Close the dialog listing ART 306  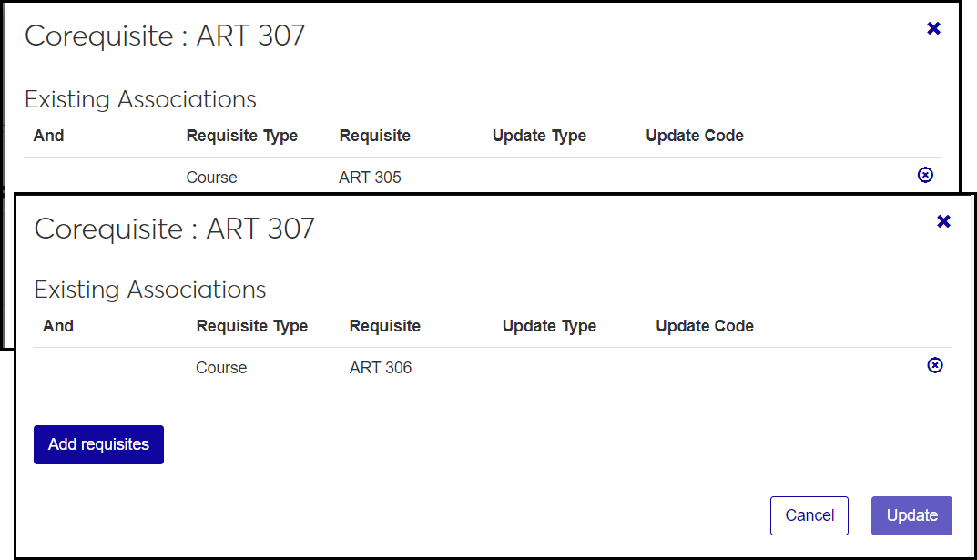(x=943, y=221)
